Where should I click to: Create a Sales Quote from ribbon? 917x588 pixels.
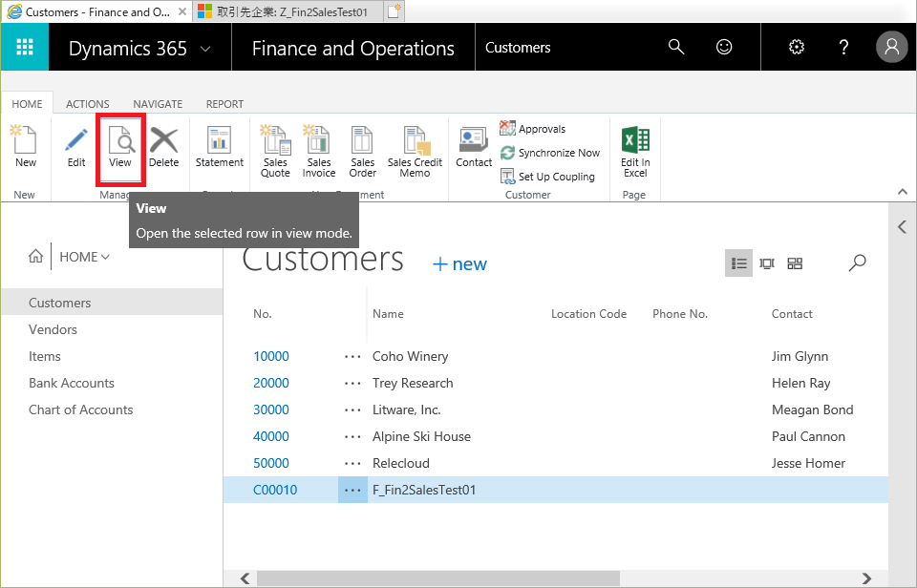point(275,152)
